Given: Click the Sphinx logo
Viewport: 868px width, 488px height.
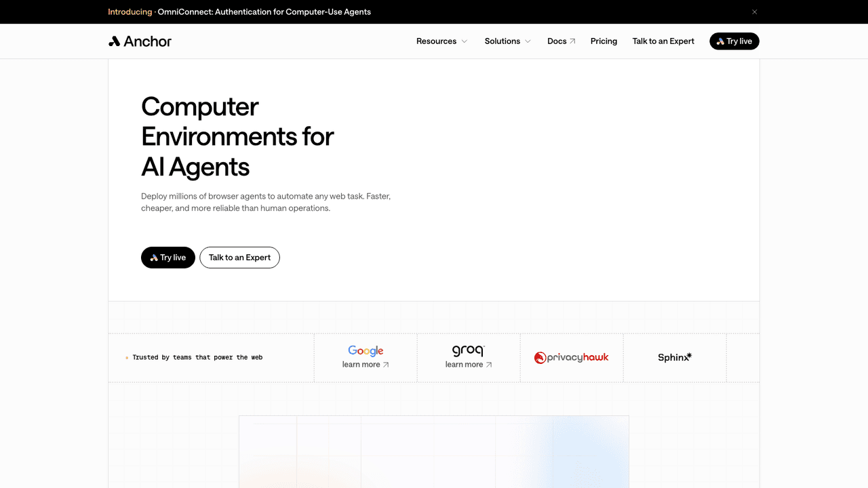Looking at the screenshot, I should pos(675,357).
